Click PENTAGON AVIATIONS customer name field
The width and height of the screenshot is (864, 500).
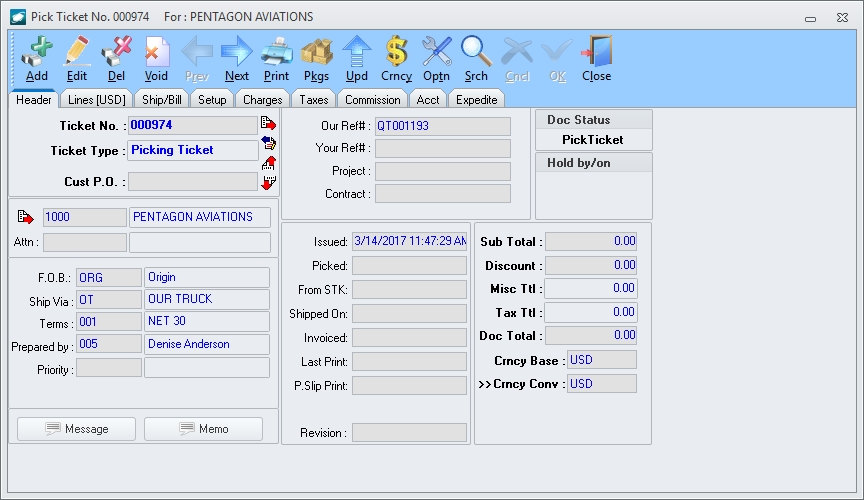click(x=200, y=217)
